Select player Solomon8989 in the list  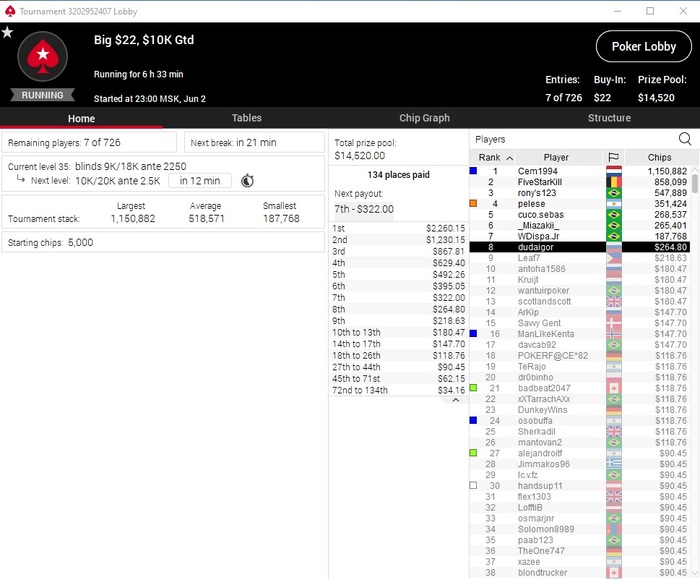(x=579, y=529)
